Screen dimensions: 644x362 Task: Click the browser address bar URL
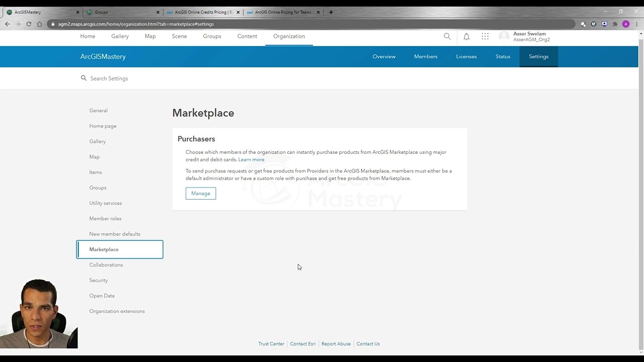[x=136, y=24]
